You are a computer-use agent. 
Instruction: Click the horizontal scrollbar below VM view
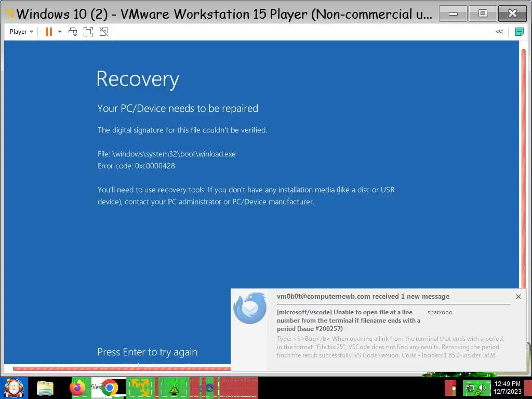click(122, 368)
